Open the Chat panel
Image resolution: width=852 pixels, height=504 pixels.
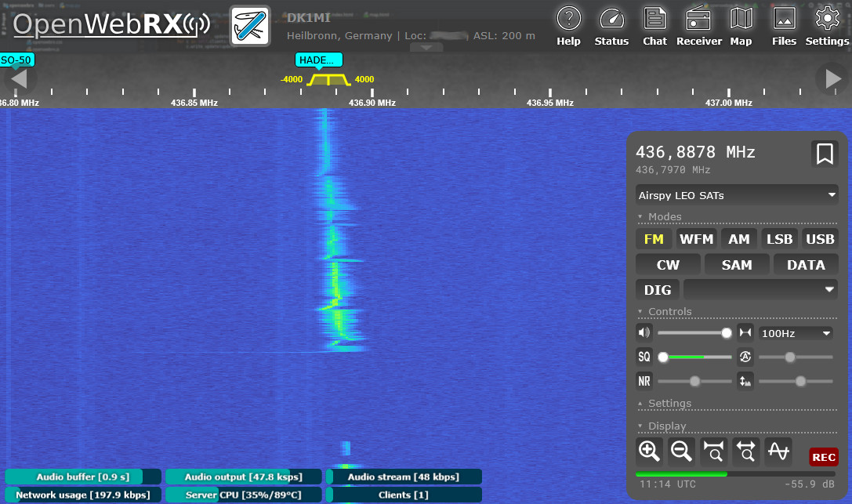coord(654,26)
